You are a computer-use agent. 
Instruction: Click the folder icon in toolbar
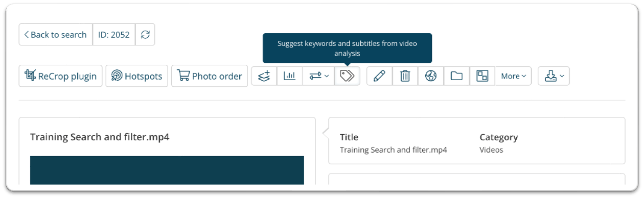tap(456, 76)
